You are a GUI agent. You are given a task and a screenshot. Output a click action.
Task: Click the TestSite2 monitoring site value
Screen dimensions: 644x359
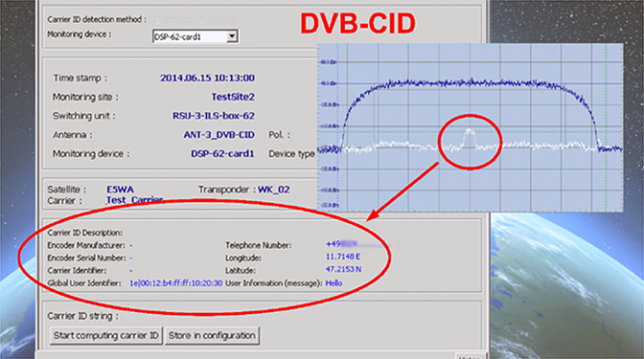233,97
